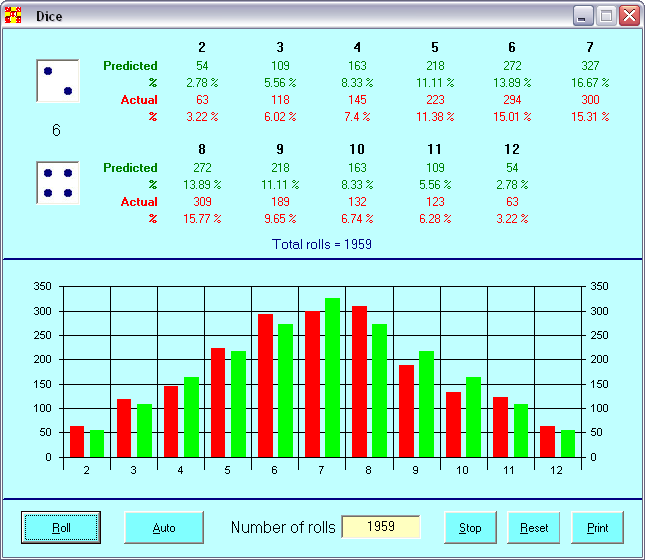Click the red bar for sum 8
Viewport: 645px width, 560px height.
[x=360, y=381]
